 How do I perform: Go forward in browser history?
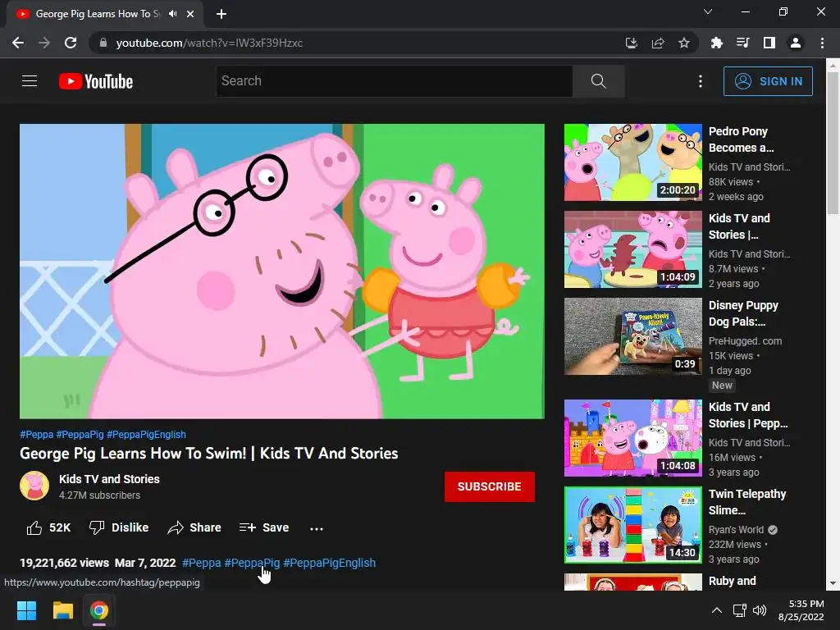44,43
